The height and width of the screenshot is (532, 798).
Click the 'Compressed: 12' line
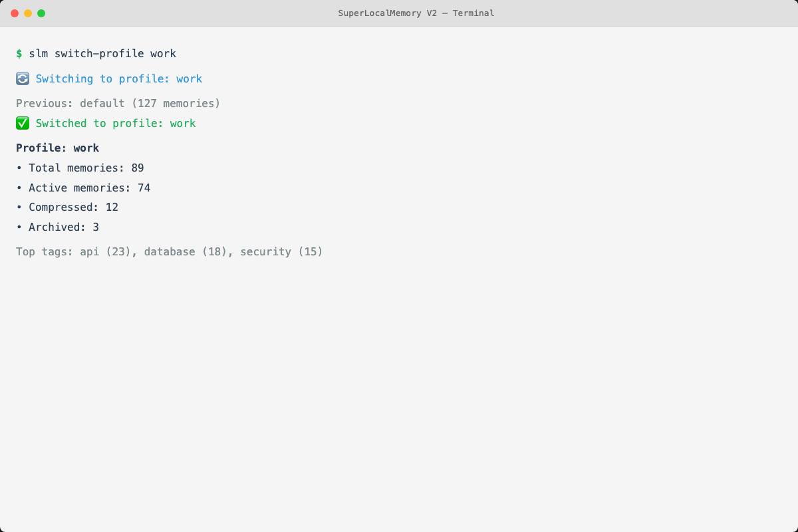pos(67,207)
